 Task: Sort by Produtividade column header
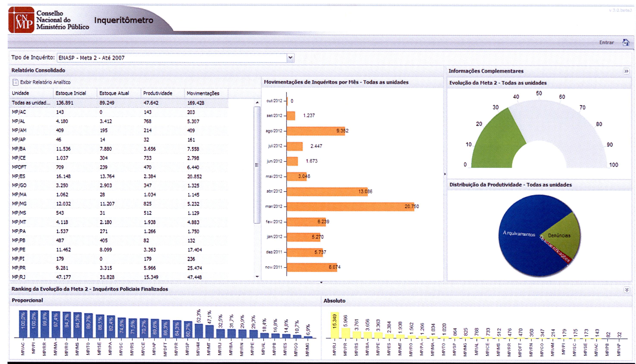(158, 93)
